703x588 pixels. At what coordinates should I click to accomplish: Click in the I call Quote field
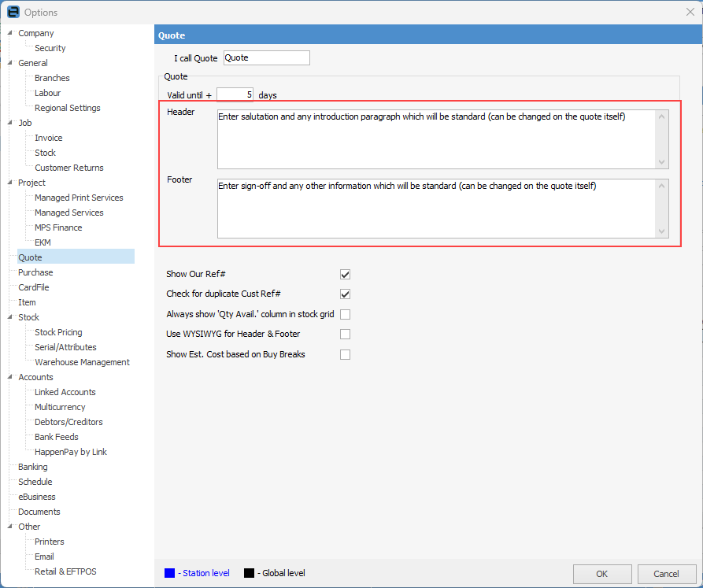tap(266, 57)
